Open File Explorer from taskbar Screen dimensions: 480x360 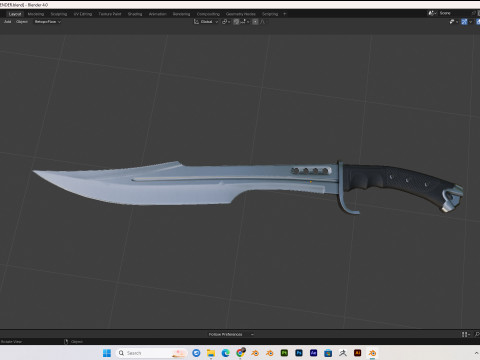click(x=211, y=353)
